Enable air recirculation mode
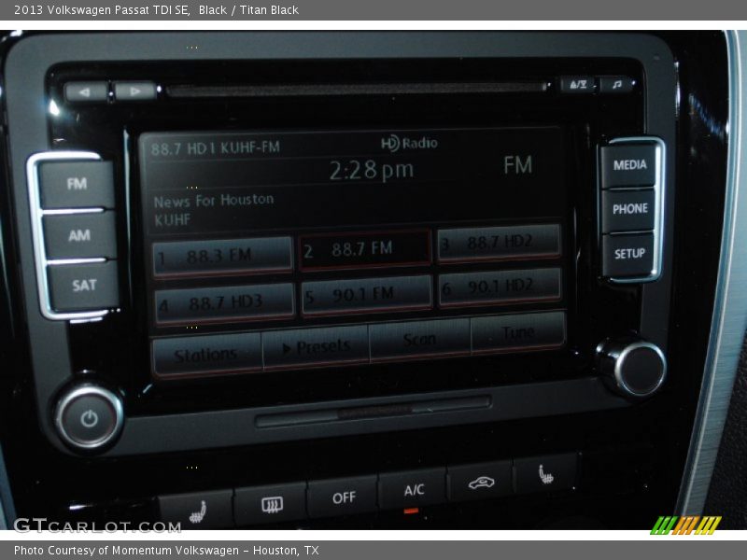The image size is (747, 560). tap(481, 482)
